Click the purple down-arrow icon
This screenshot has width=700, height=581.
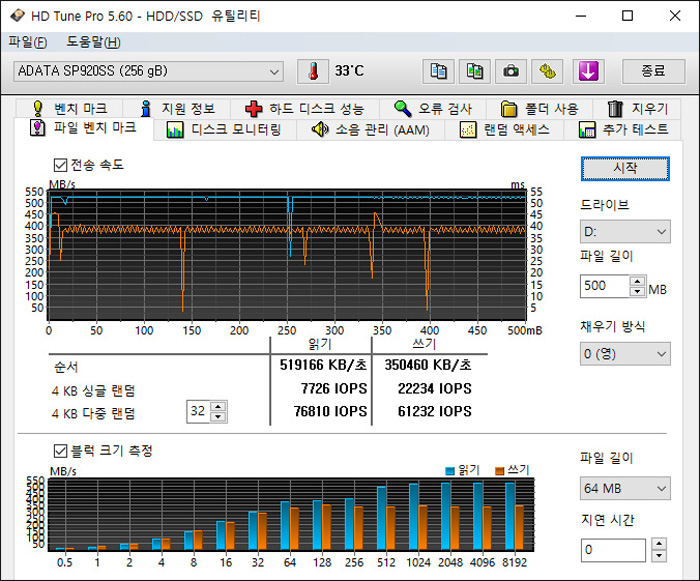click(586, 72)
